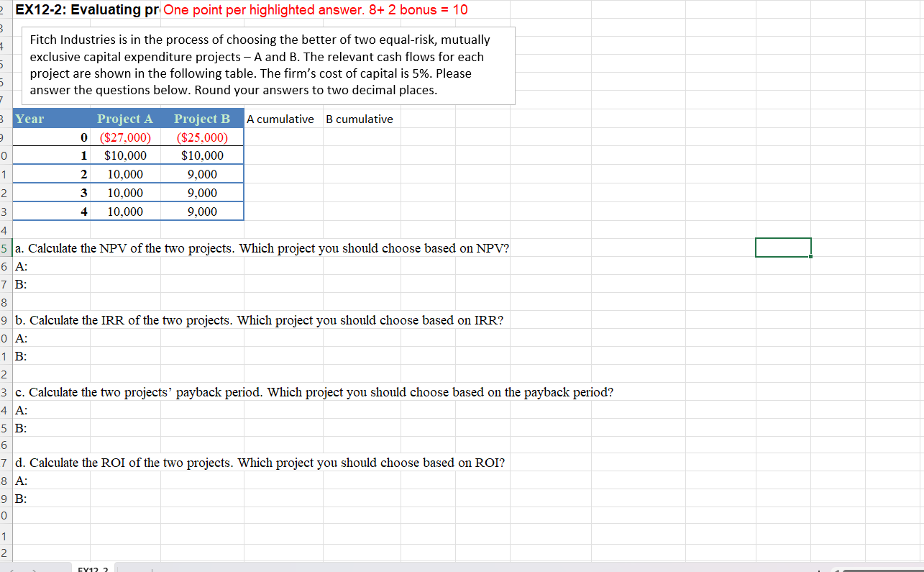The image size is (924, 572).
Task: Select the green-bordered active cell
Action: point(783,247)
